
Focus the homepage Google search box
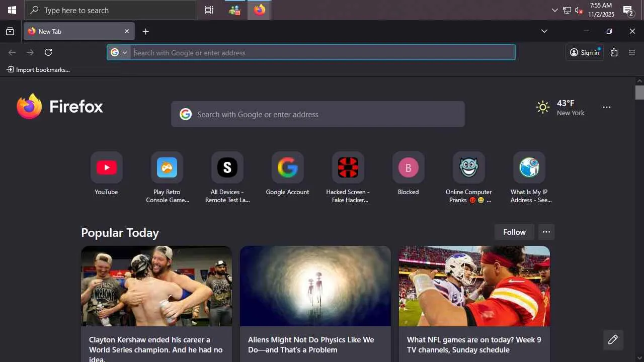318,114
